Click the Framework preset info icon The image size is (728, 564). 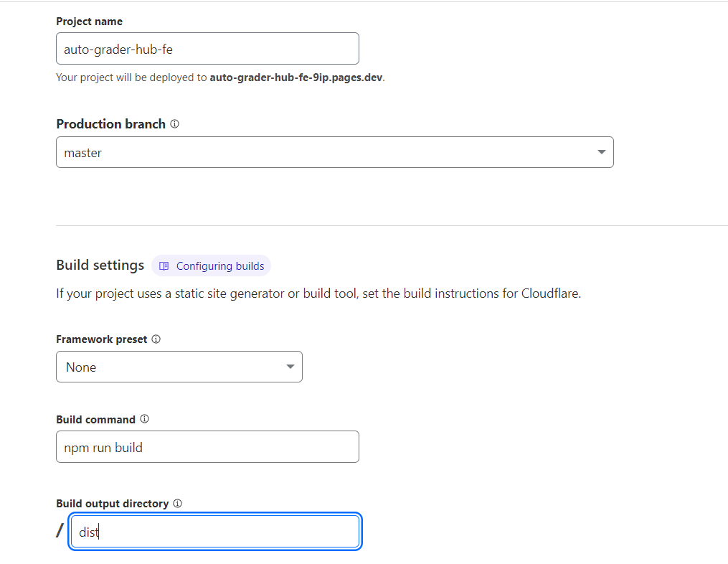coord(156,339)
